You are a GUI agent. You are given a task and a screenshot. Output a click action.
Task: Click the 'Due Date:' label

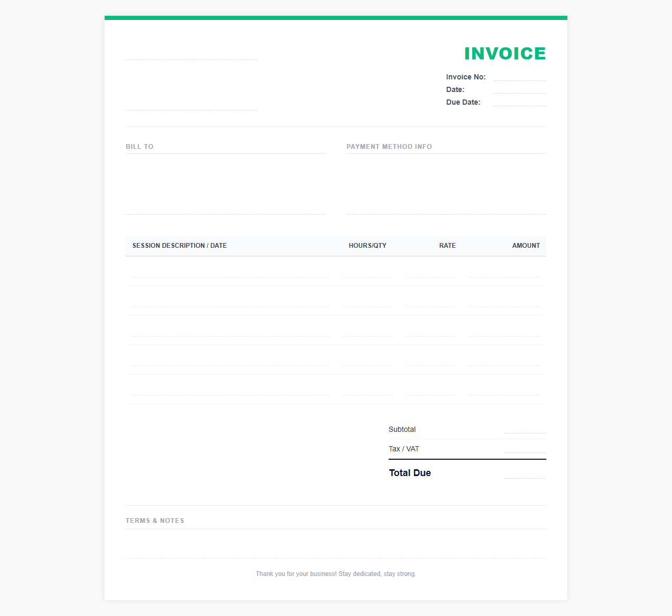click(463, 102)
